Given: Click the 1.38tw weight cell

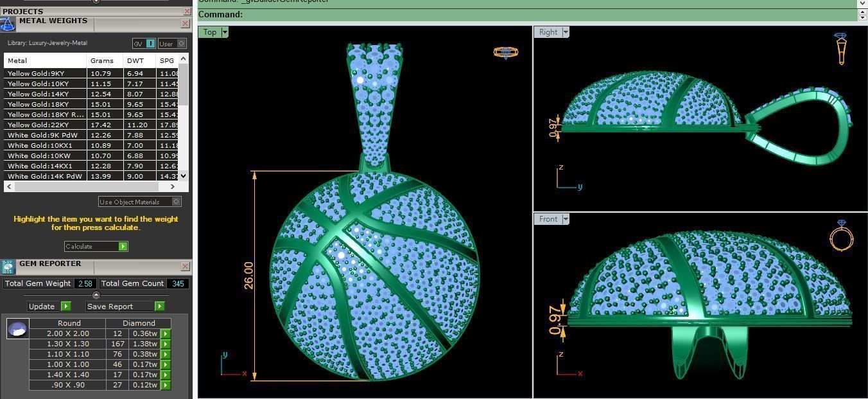Looking at the screenshot, I should coord(144,344).
